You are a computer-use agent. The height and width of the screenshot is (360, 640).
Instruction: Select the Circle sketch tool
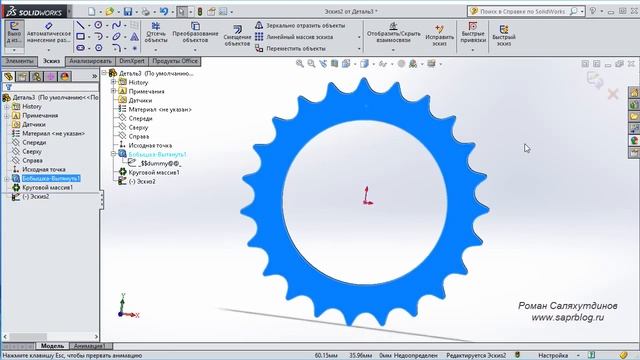point(98,25)
